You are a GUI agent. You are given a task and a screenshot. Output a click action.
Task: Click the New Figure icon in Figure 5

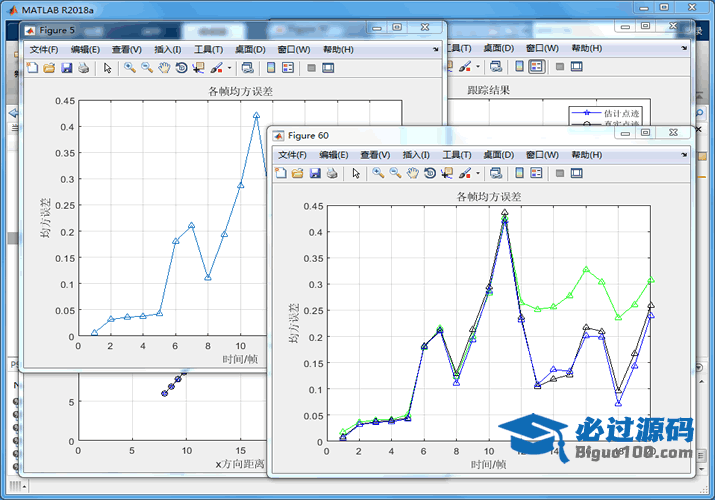[32, 67]
